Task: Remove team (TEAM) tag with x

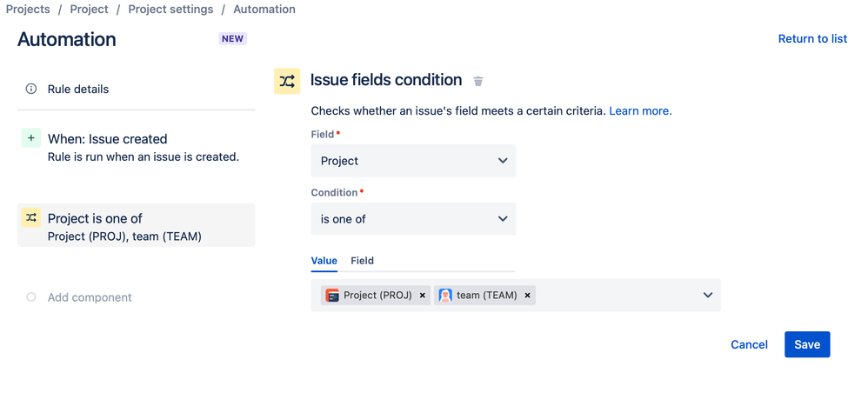Action: (x=527, y=296)
